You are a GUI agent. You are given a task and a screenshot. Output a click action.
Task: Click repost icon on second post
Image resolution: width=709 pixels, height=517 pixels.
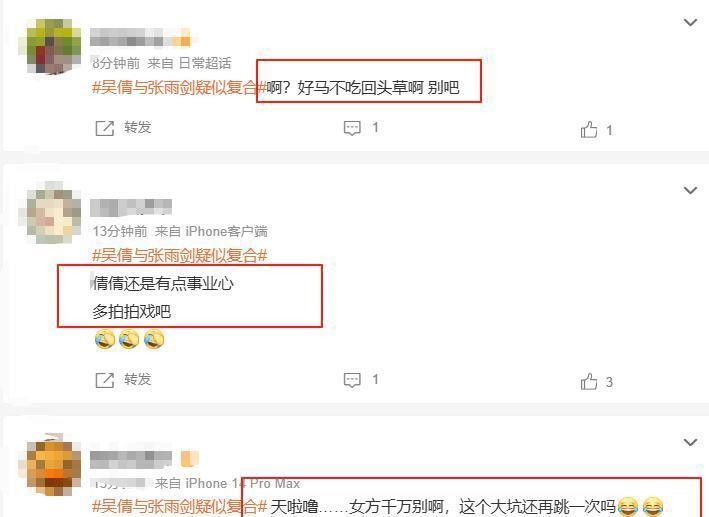(104, 380)
